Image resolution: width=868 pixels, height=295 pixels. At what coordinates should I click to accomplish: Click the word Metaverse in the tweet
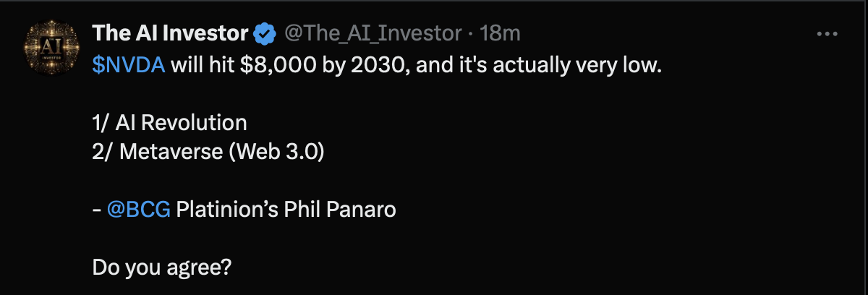pos(175,152)
